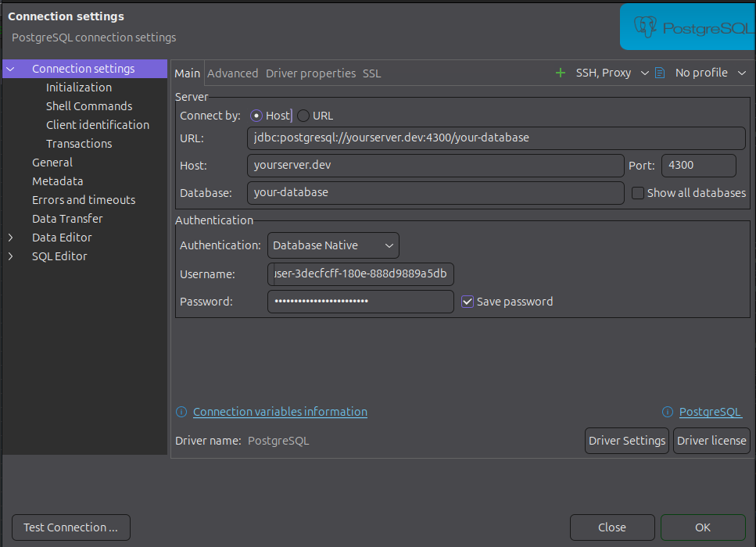The image size is (756, 547).
Task: Expand the Data Editor tree node
Action: 10,238
